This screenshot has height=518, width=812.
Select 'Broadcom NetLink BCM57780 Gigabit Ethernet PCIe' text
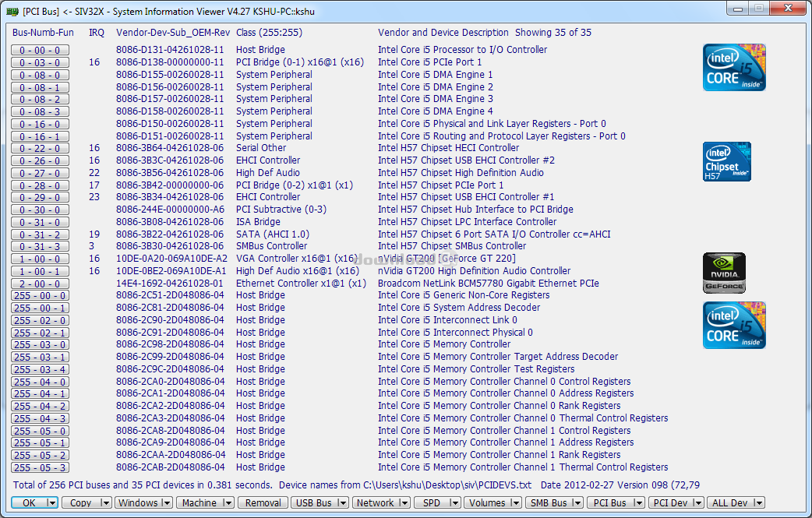489,283
